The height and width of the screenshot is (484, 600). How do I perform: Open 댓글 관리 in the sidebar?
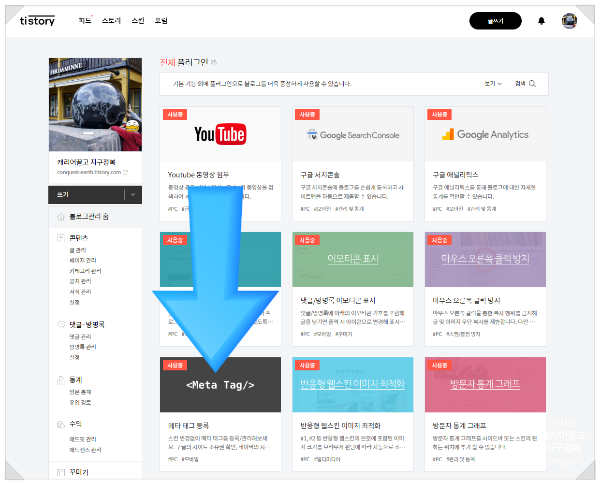pos(80,337)
